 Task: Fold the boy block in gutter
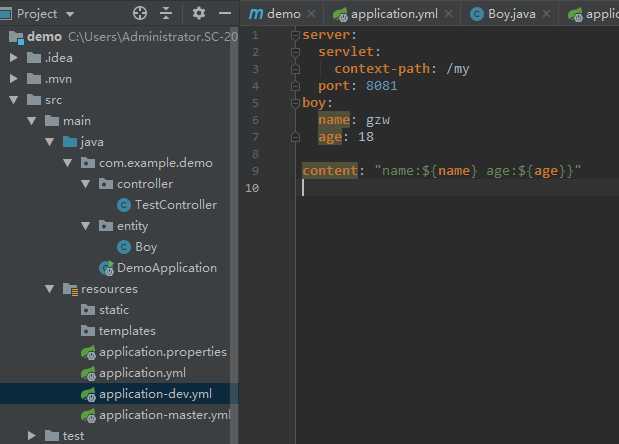coord(295,103)
